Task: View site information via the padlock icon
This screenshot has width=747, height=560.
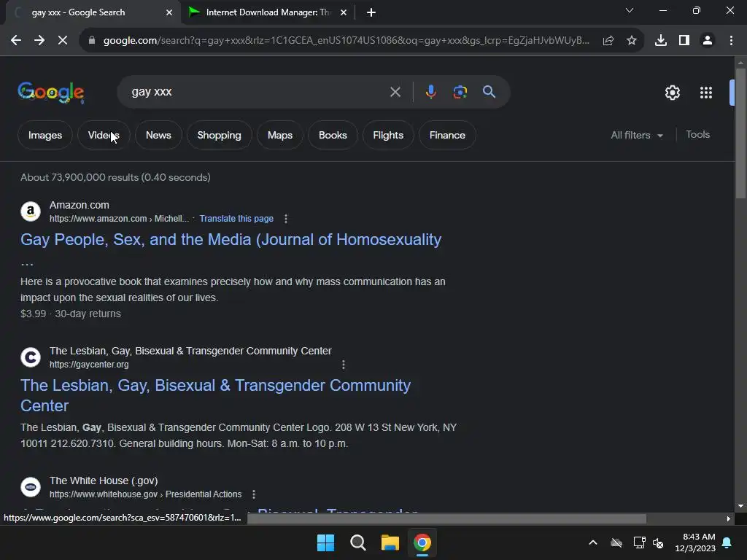Action: coord(92,41)
